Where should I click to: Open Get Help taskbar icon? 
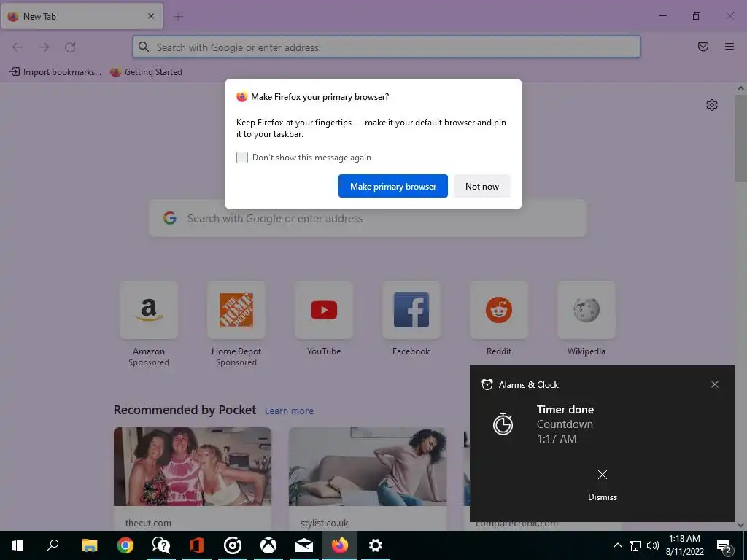pyautogui.click(x=161, y=545)
